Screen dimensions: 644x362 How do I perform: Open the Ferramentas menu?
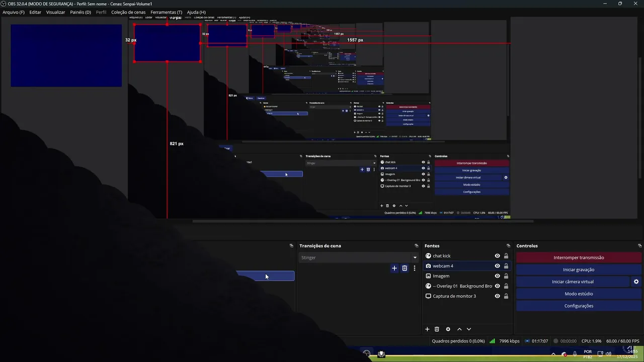pyautogui.click(x=167, y=12)
